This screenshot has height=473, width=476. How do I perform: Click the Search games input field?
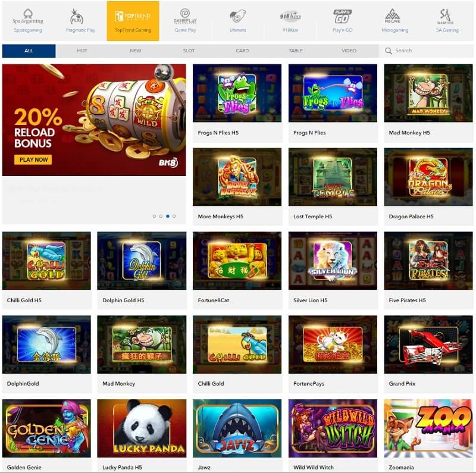coord(426,51)
